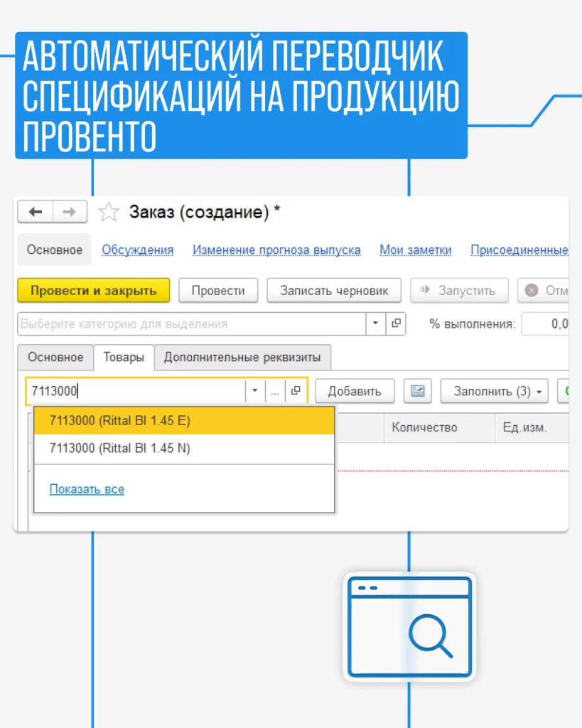The image size is (582, 728).
Task: Click the forward navigation arrow
Action: click(x=70, y=212)
